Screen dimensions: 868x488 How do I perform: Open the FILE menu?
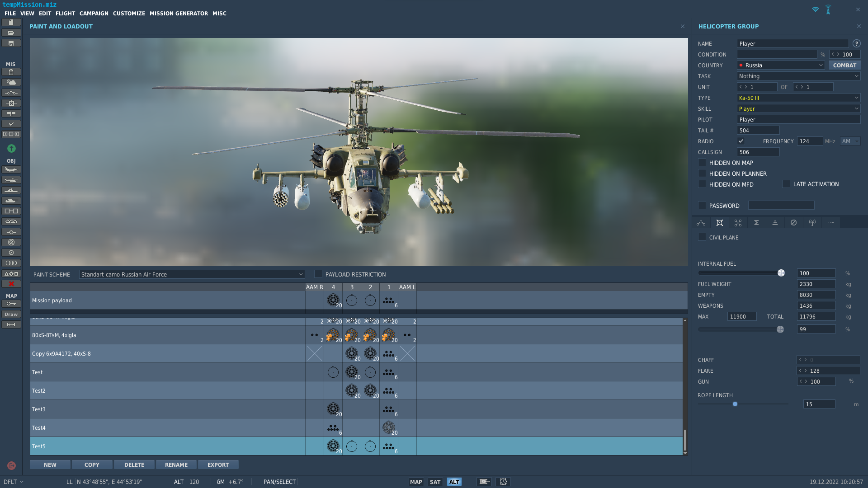coord(10,14)
